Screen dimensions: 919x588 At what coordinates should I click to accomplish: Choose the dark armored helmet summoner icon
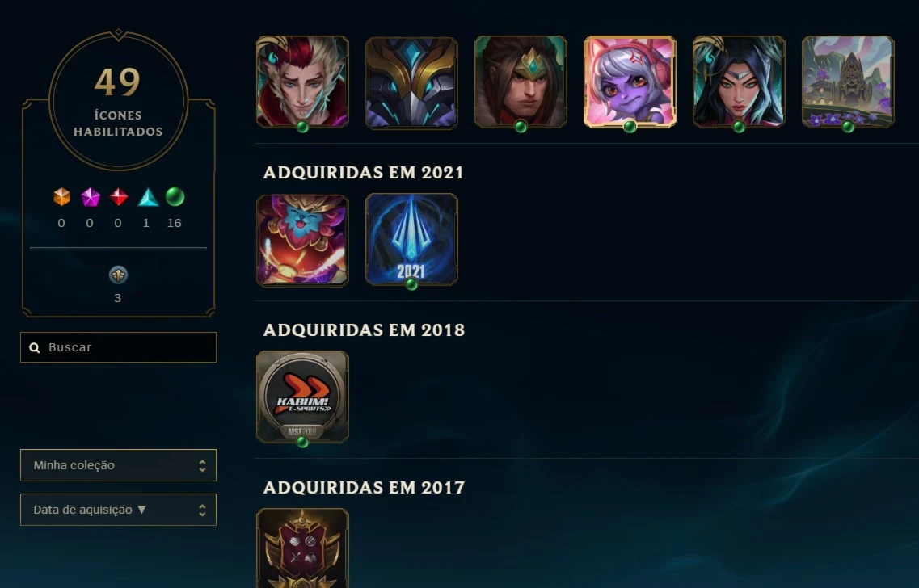pos(411,82)
